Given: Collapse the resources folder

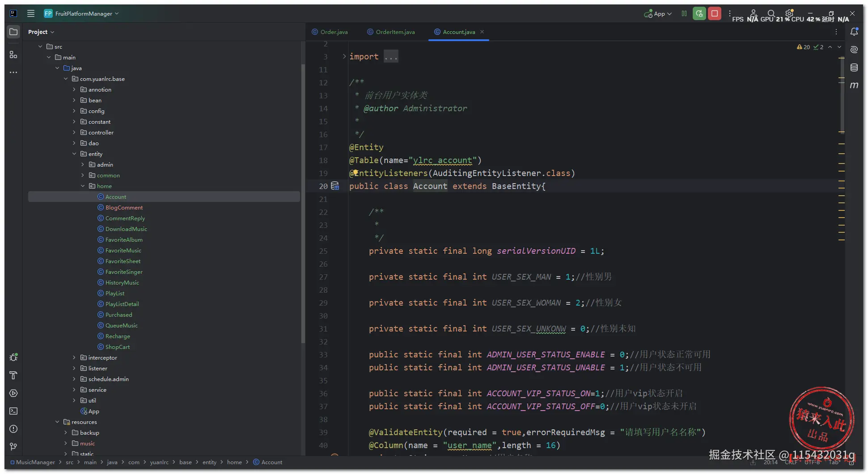Looking at the screenshot, I should point(57,422).
